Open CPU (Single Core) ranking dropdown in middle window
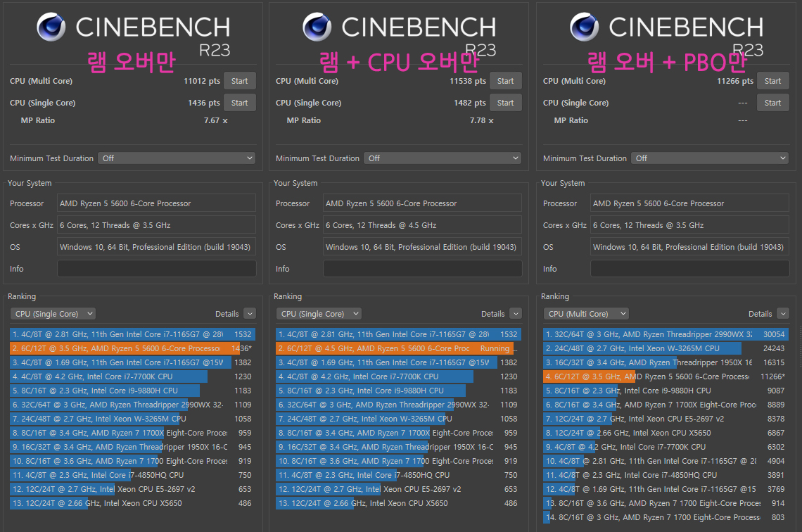 319,314
